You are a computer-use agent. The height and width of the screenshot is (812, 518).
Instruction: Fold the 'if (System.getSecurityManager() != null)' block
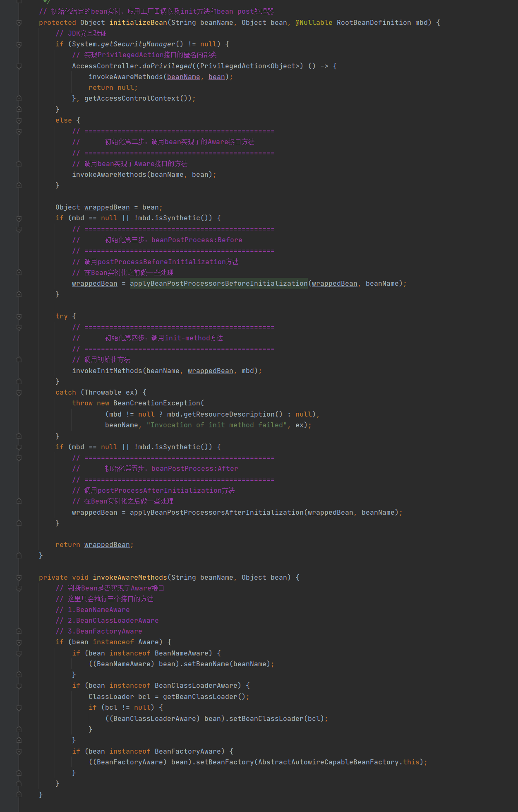[19, 44]
